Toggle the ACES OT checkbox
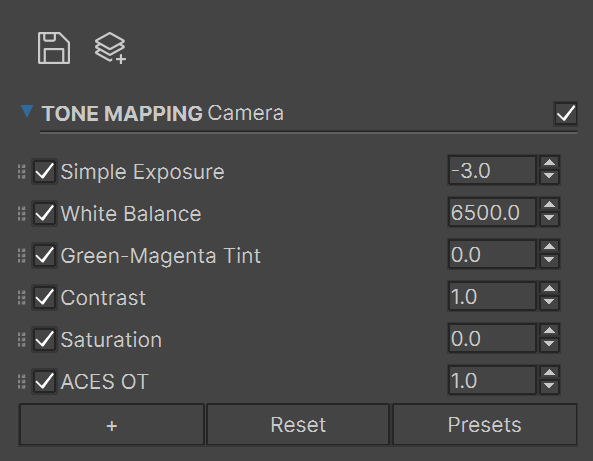The width and height of the screenshot is (593, 461). click(x=45, y=382)
